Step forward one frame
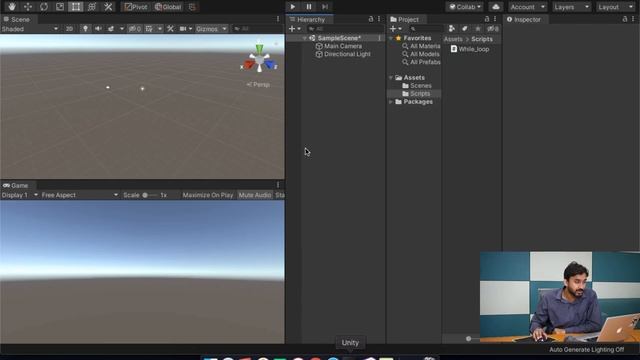The width and height of the screenshot is (640, 360). point(325,7)
